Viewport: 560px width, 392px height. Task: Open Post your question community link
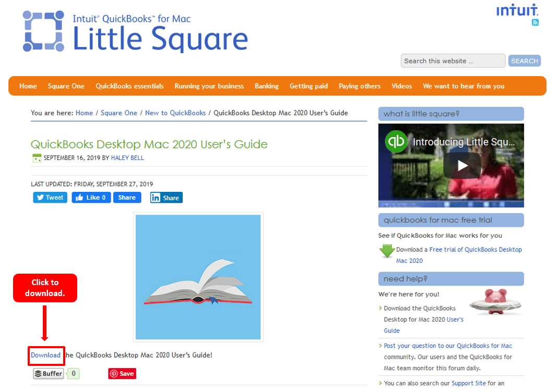point(448,346)
